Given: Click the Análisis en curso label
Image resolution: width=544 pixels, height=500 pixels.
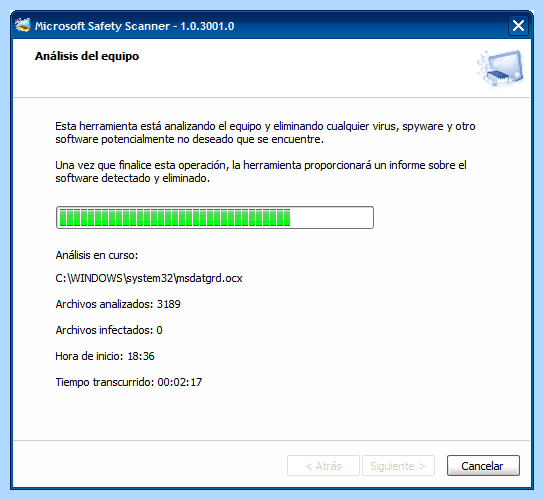Looking at the screenshot, I should coord(97,255).
